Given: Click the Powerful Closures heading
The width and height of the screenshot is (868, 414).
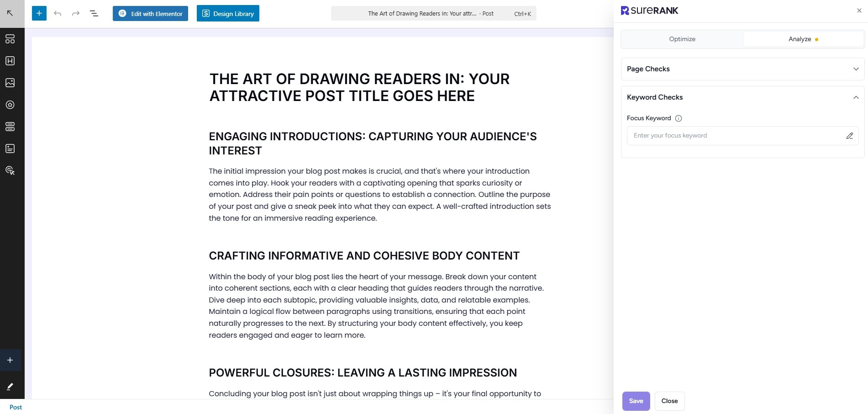Looking at the screenshot, I should pos(363,373).
